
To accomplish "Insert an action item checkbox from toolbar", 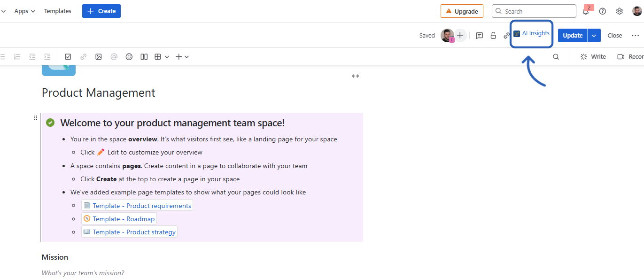I will point(68,57).
